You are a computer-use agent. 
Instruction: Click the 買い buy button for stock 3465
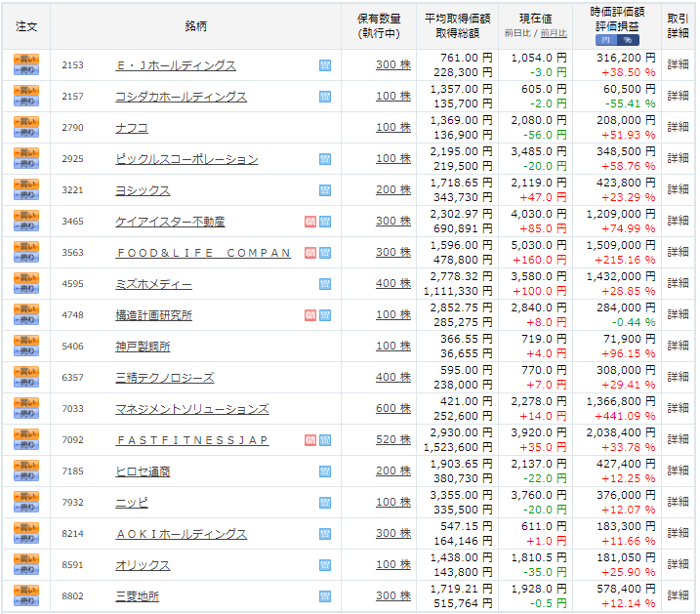[x=26, y=216]
